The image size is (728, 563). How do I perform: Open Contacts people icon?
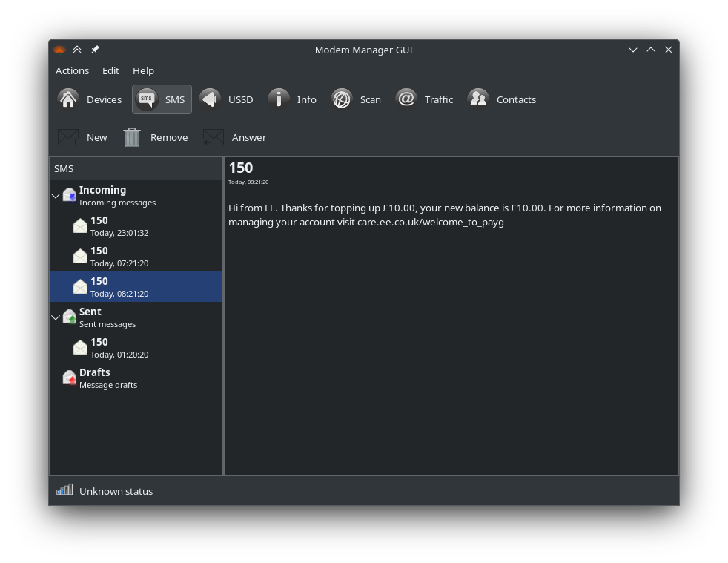tap(478, 99)
